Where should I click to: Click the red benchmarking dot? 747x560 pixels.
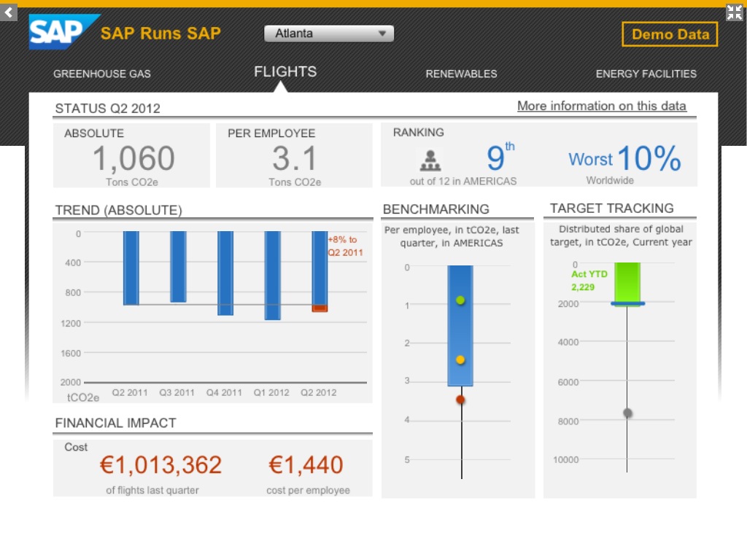(x=460, y=400)
